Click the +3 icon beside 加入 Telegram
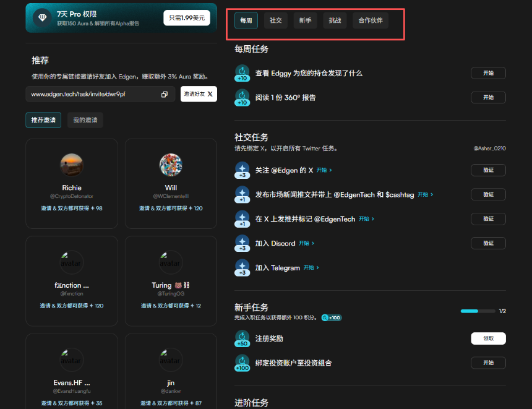This screenshot has width=532, height=409. pyautogui.click(x=242, y=267)
